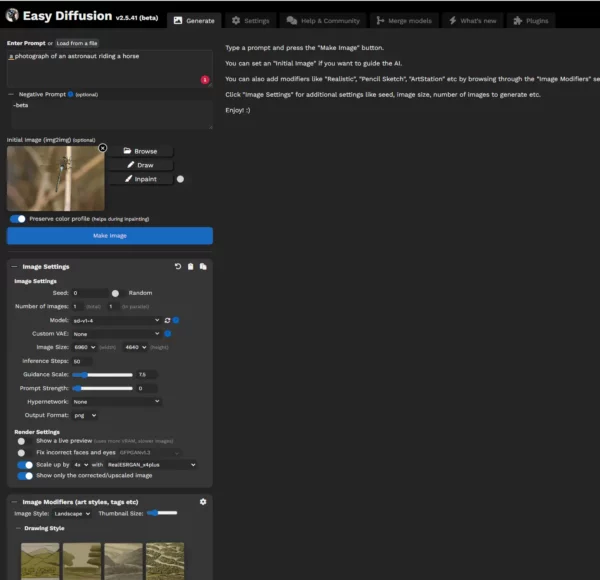Select the first Drawing Style thumbnail

40,561
